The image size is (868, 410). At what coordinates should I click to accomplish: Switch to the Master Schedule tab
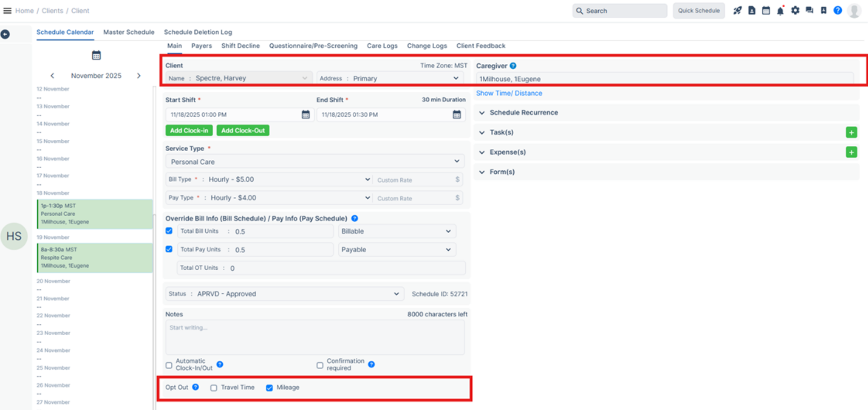point(128,32)
